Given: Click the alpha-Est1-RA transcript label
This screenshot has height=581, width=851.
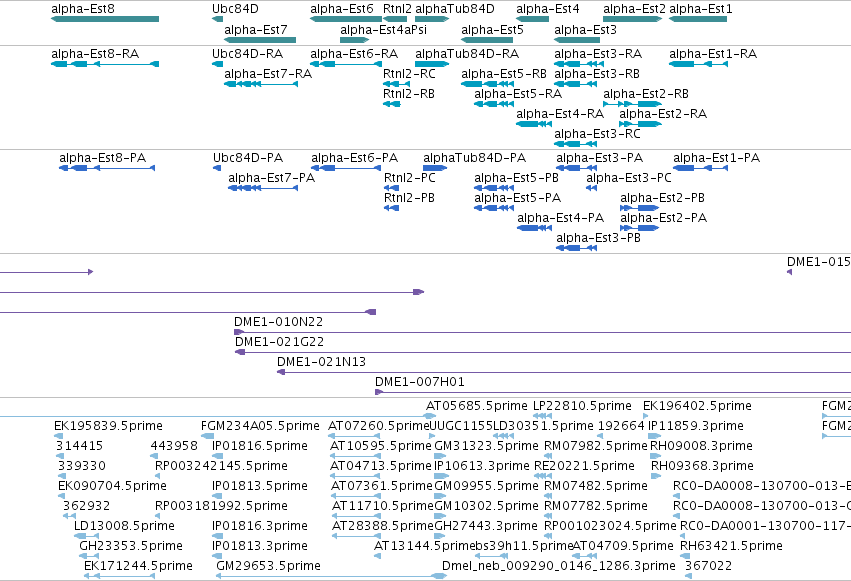Looking at the screenshot, I should (x=713, y=54).
